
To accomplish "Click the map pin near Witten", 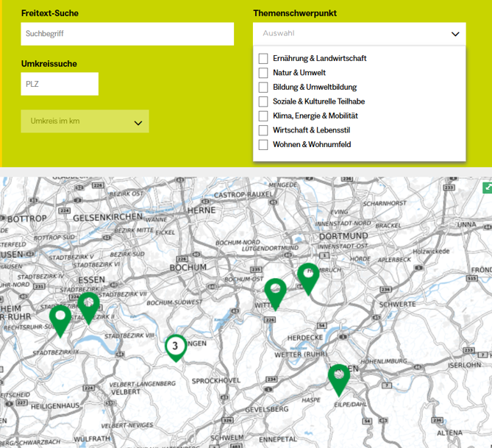I will (x=275, y=294).
